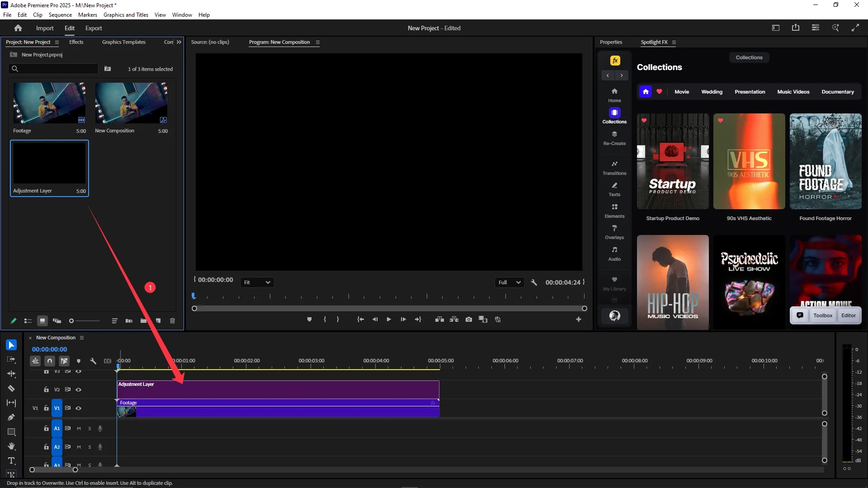Open Program monitor panel menu
This screenshot has height=488, width=868.
[x=318, y=42]
